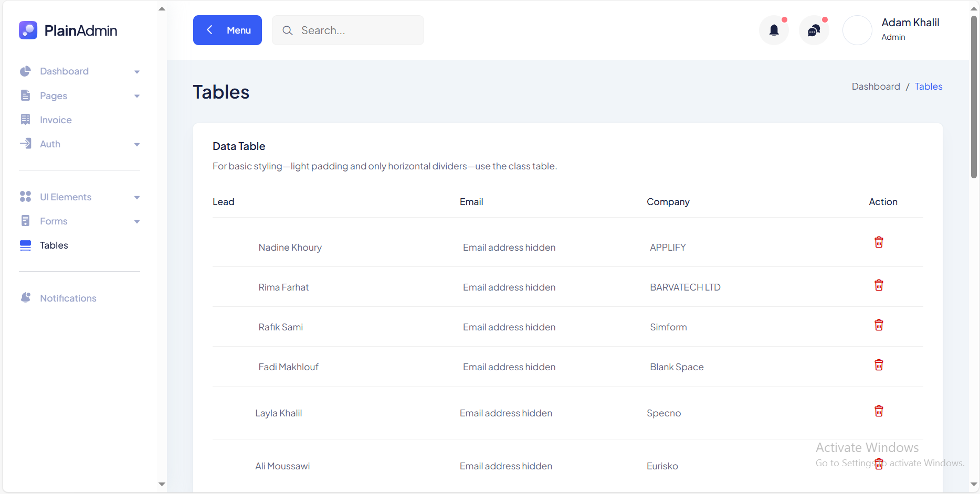
Task: Click trash icon for Layla Khalil
Action: tap(879, 411)
